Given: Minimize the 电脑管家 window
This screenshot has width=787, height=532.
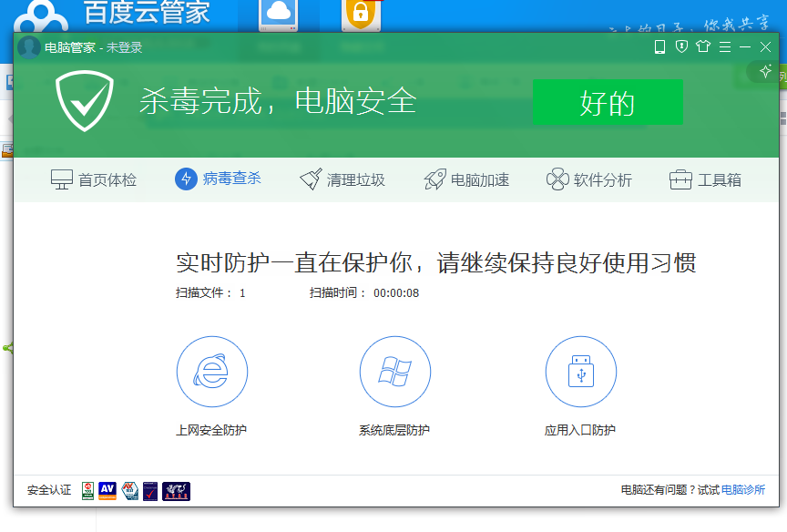Looking at the screenshot, I should click(x=745, y=46).
